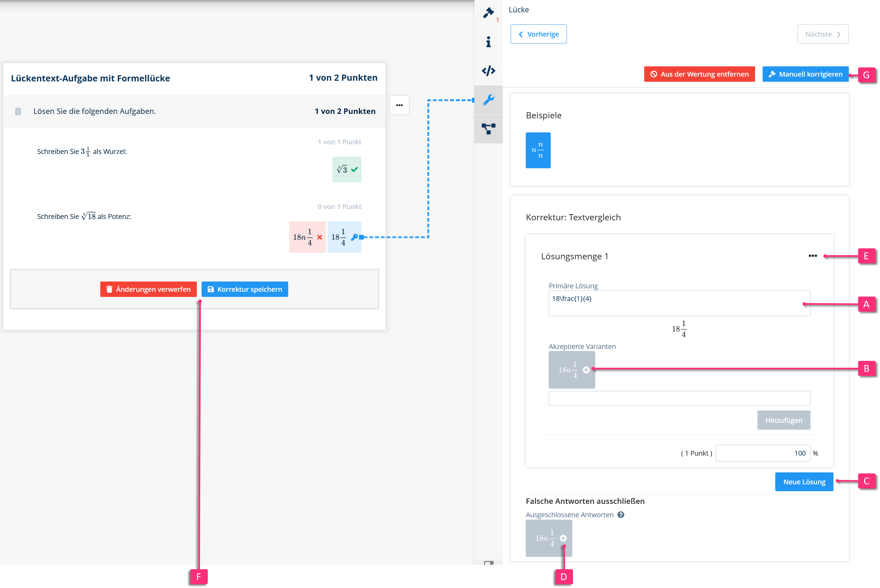The image size is (880, 588).
Task: Click the title Lückentext-Aufgabe mit Formellücke
Action: point(90,78)
